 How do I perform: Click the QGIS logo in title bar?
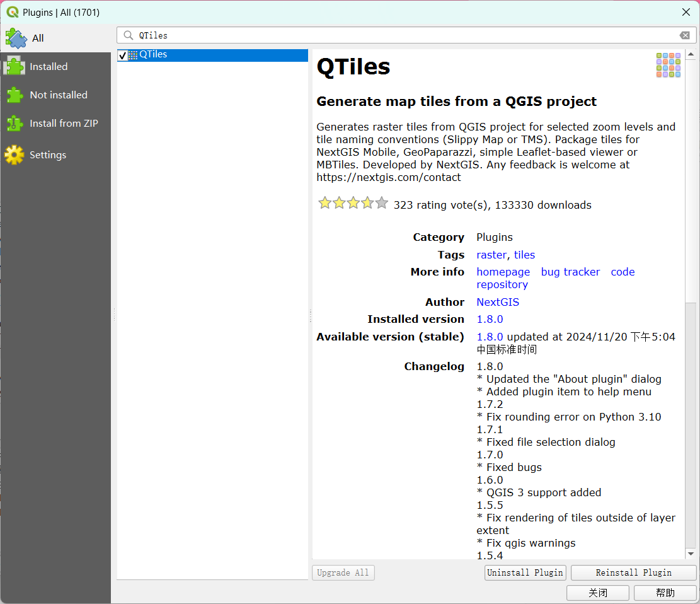(13, 12)
